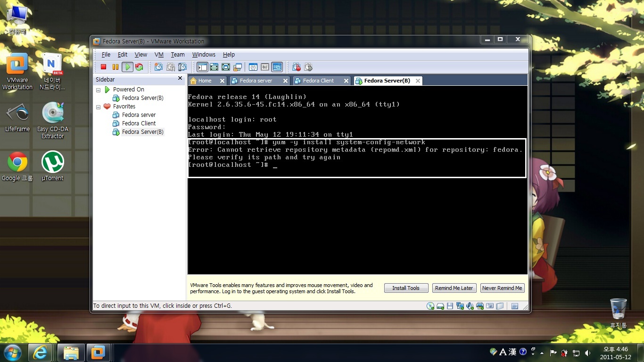
Task: Open VMware Workstation desktop shortcut
Action: (x=17, y=71)
